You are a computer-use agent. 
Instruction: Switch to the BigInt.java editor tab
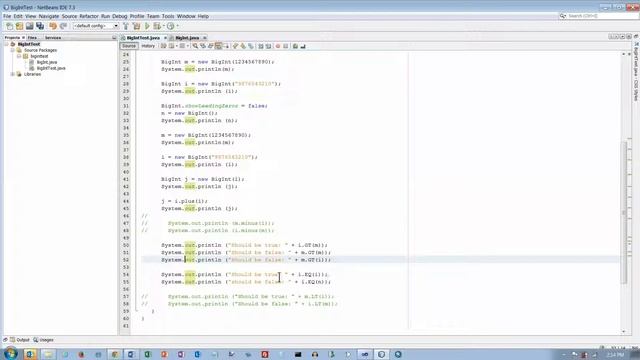pos(187,38)
